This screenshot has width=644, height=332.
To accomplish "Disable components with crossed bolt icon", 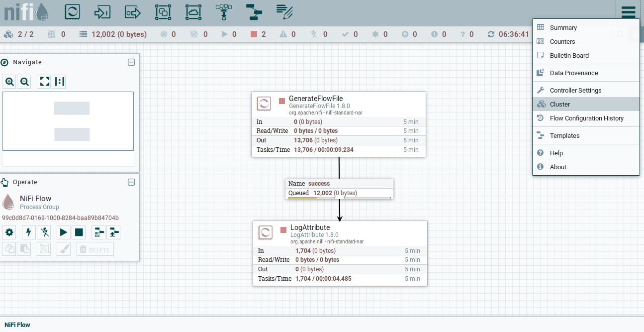I will (x=44, y=232).
